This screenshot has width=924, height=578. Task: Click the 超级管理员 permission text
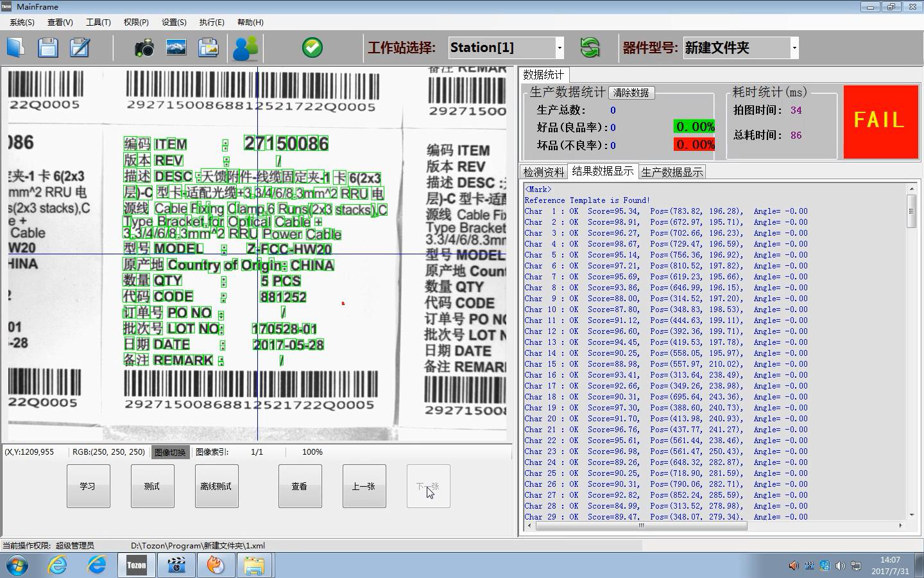[74, 546]
